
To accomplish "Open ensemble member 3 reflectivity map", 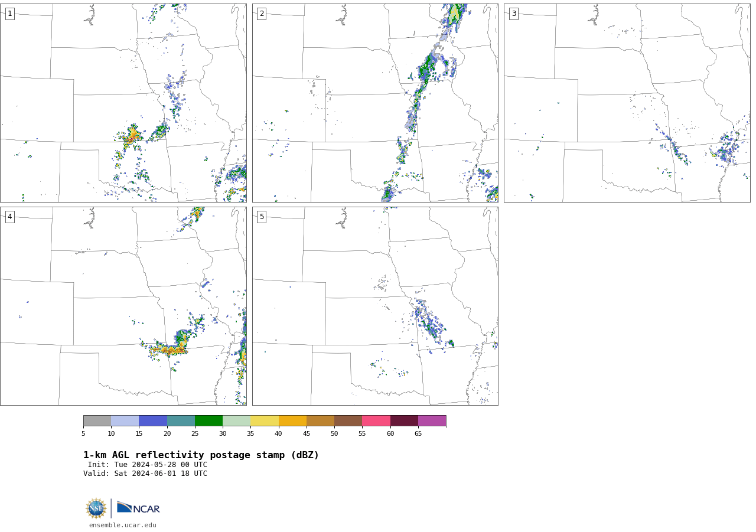I will 627,103.
